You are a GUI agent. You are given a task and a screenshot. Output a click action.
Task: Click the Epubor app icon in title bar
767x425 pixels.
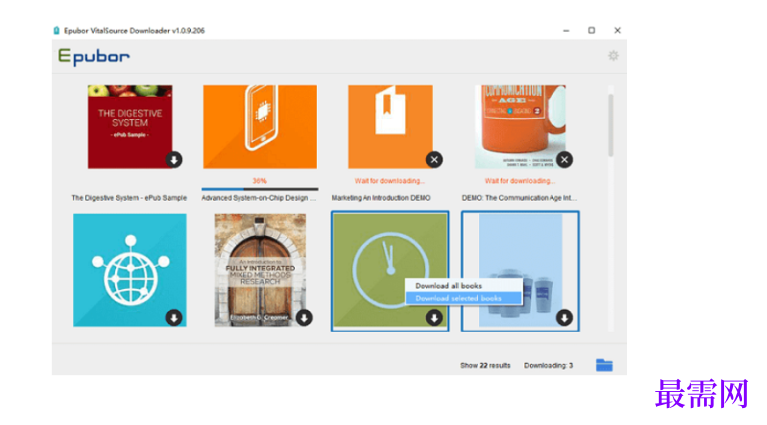tap(56, 30)
